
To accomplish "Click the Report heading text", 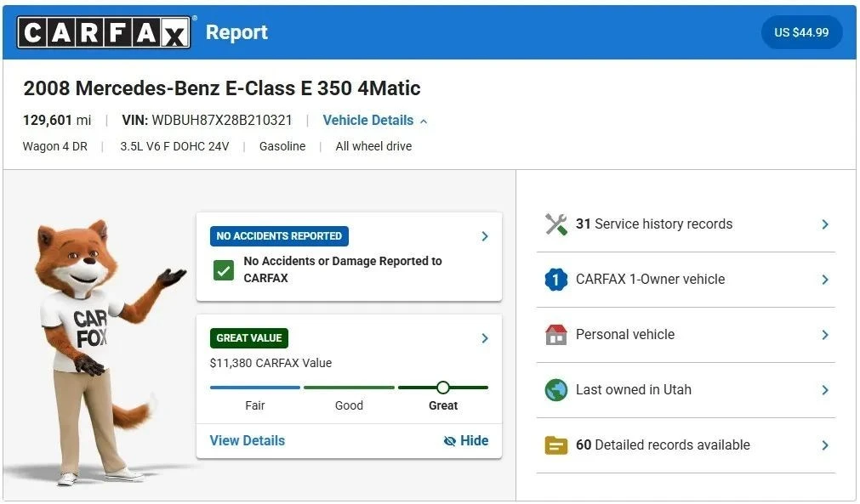I will (237, 32).
